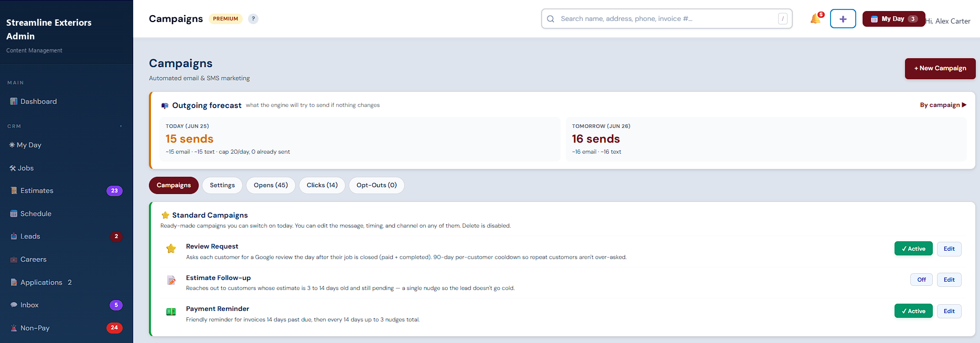Image resolution: width=980 pixels, height=343 pixels.
Task: Click the Inbox chat bubble icon
Action: coord(14,305)
